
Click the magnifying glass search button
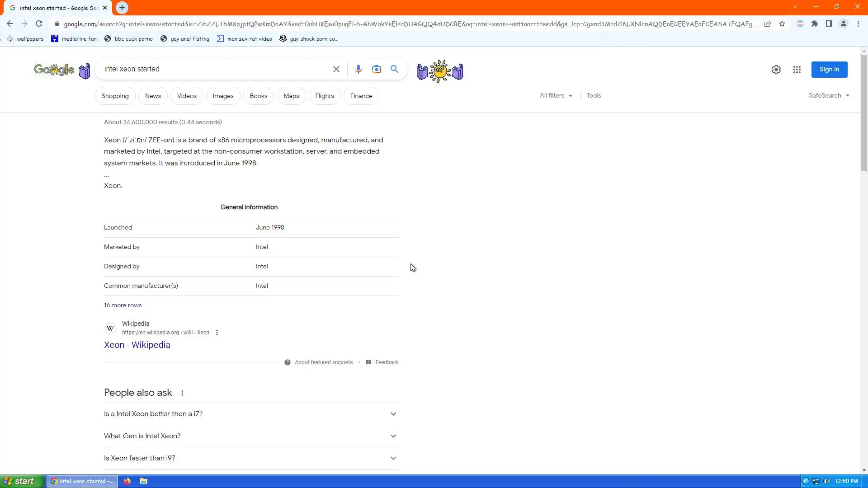(394, 69)
